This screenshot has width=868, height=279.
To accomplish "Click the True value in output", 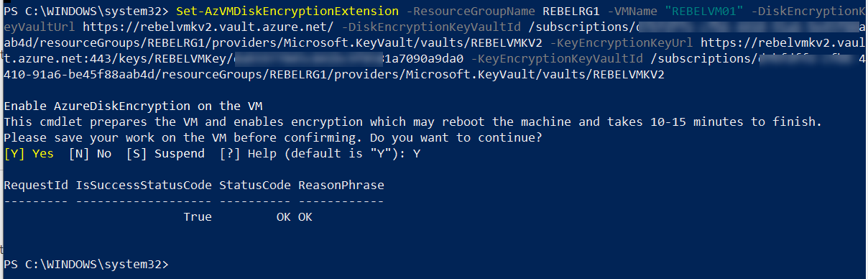I will [198, 217].
